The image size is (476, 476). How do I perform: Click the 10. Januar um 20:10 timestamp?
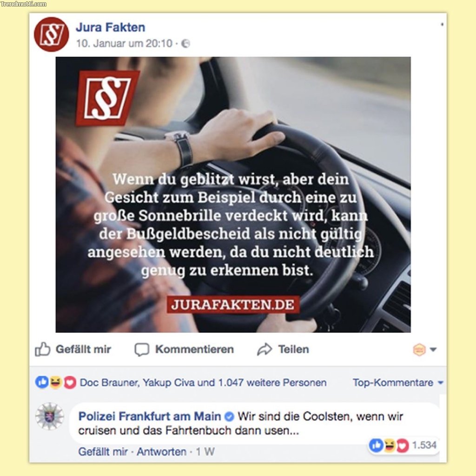point(124,43)
